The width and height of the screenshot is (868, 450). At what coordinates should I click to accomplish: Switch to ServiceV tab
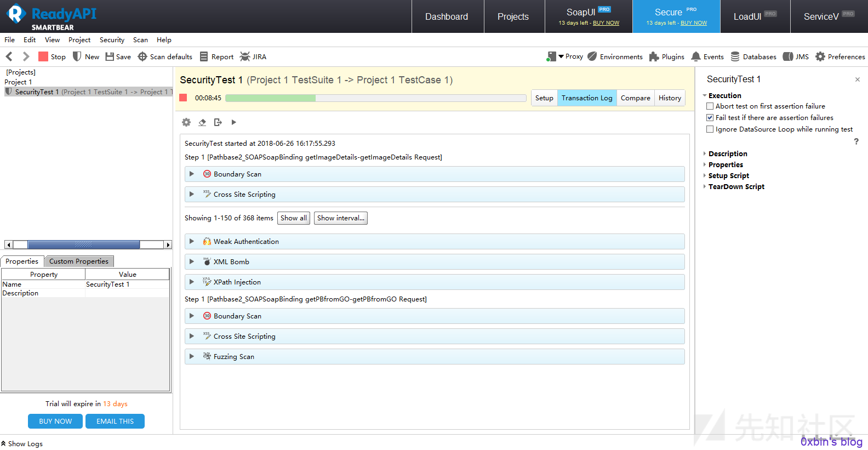pos(829,16)
